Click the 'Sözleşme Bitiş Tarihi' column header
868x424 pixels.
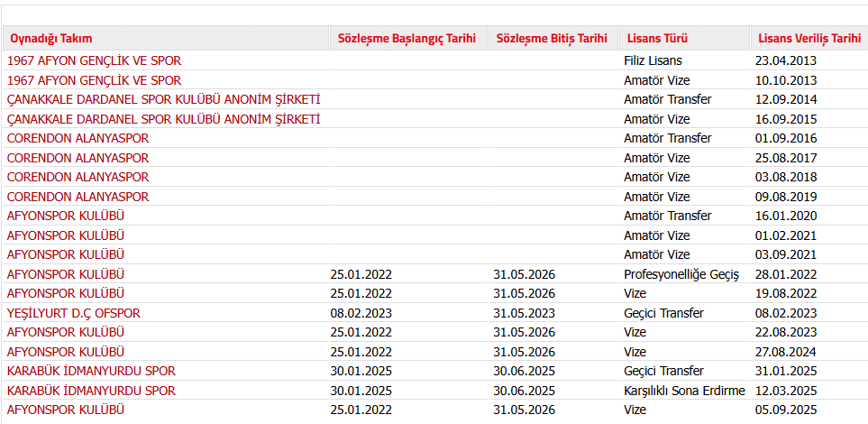coord(553,38)
